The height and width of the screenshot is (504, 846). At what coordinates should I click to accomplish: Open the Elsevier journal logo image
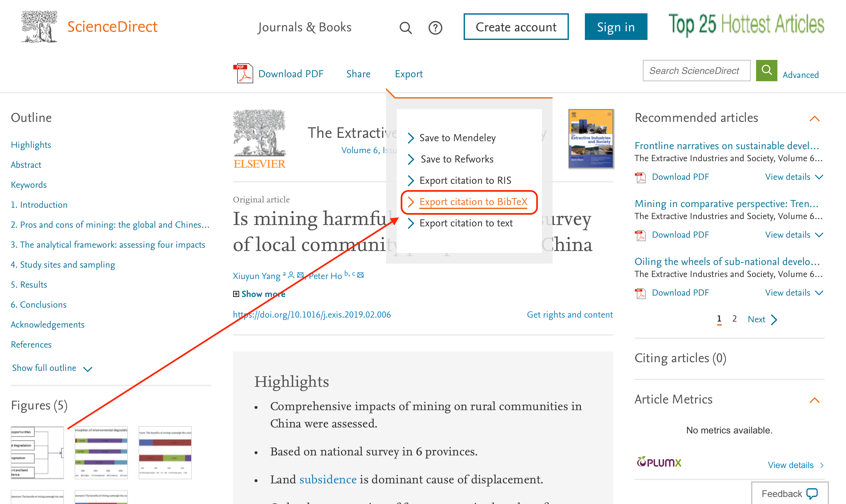[x=259, y=139]
